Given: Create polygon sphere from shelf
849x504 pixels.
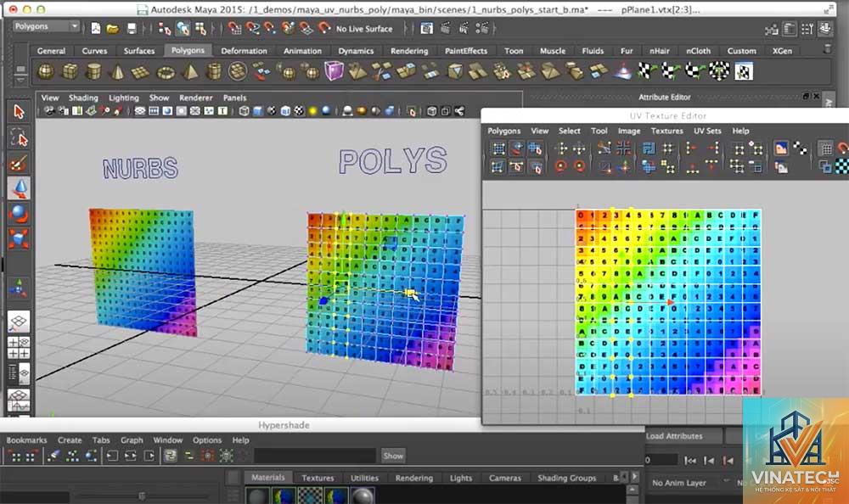Looking at the screenshot, I should 46,71.
